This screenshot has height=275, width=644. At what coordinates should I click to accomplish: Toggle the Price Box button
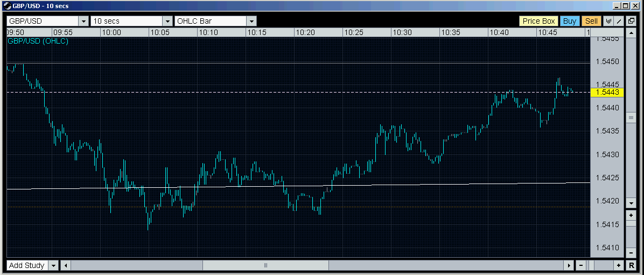pyautogui.click(x=538, y=21)
